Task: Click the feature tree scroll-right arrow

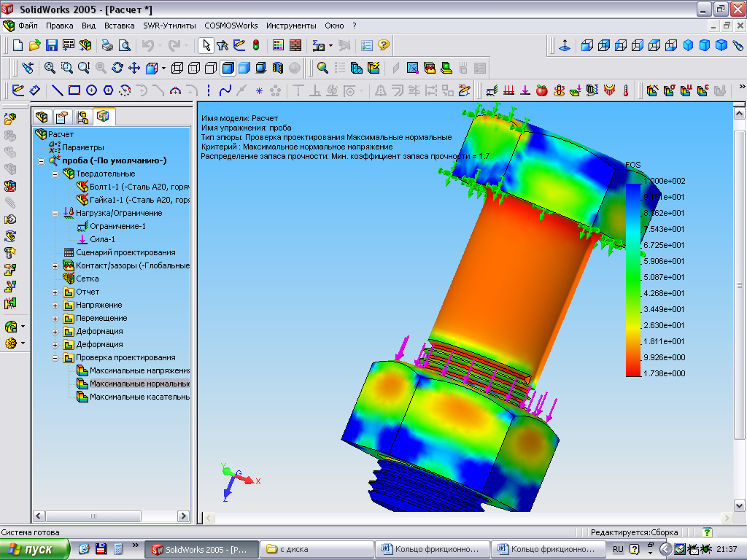Action: click(183, 516)
